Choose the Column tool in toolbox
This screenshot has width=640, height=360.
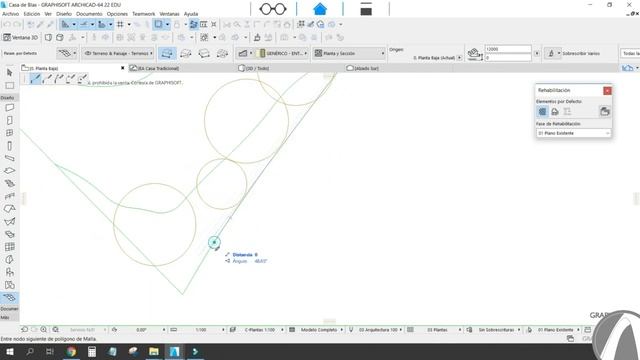(x=9, y=146)
